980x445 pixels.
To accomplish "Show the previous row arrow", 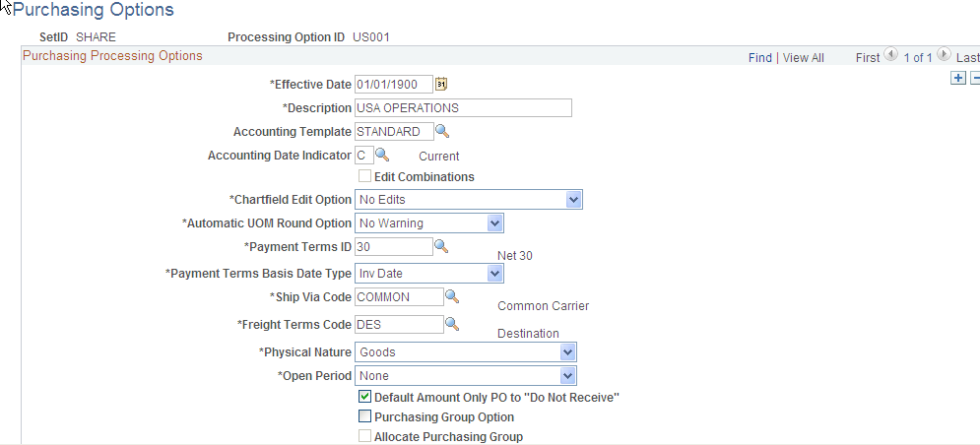I will tap(890, 55).
